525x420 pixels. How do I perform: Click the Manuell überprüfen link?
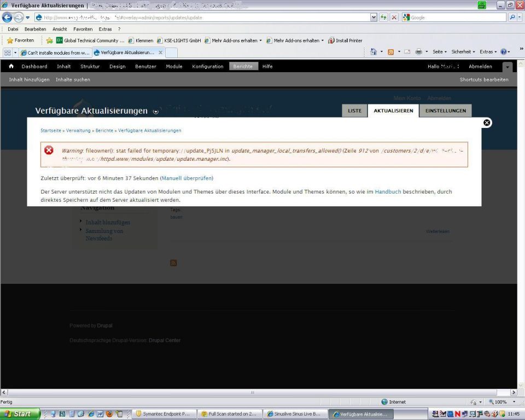[186, 178]
